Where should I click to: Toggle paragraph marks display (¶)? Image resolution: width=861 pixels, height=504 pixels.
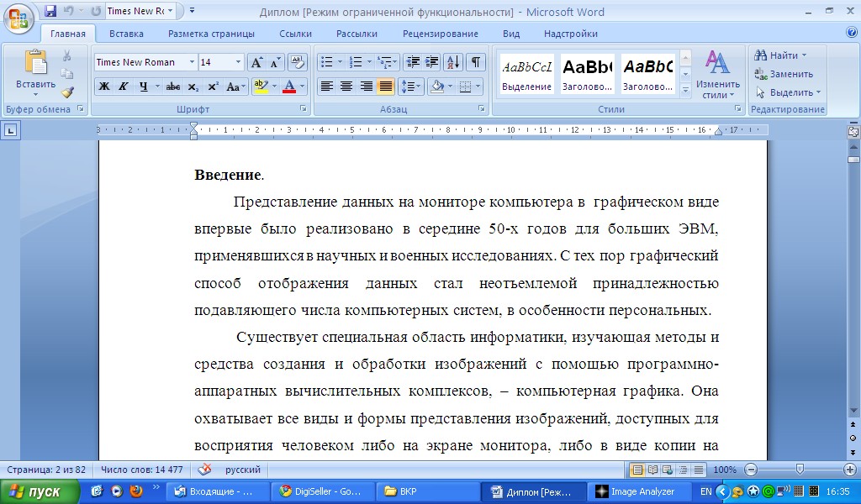click(476, 62)
